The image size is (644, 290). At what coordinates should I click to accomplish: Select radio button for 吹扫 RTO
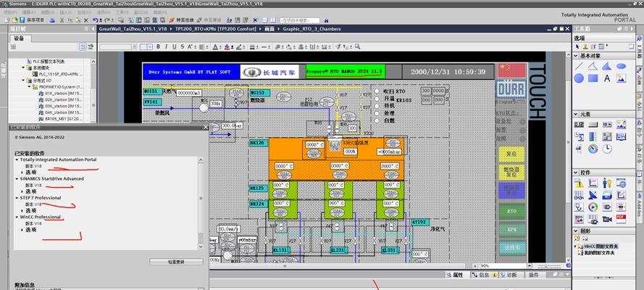[376, 91]
